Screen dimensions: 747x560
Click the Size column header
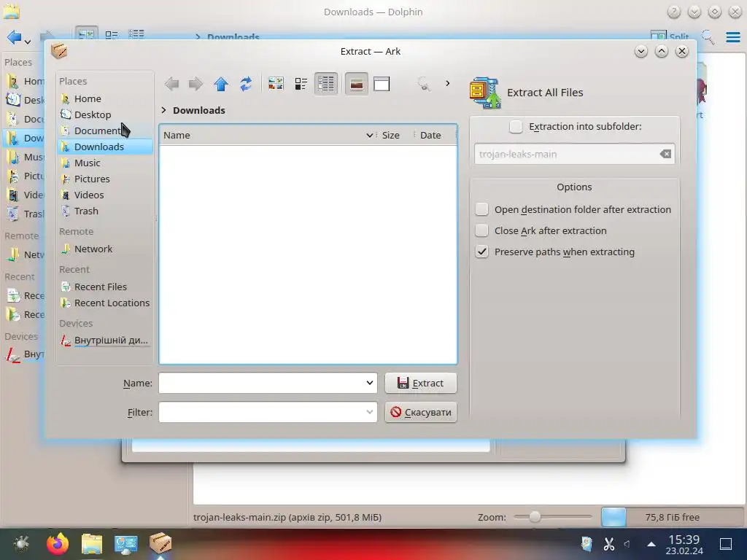pos(391,135)
